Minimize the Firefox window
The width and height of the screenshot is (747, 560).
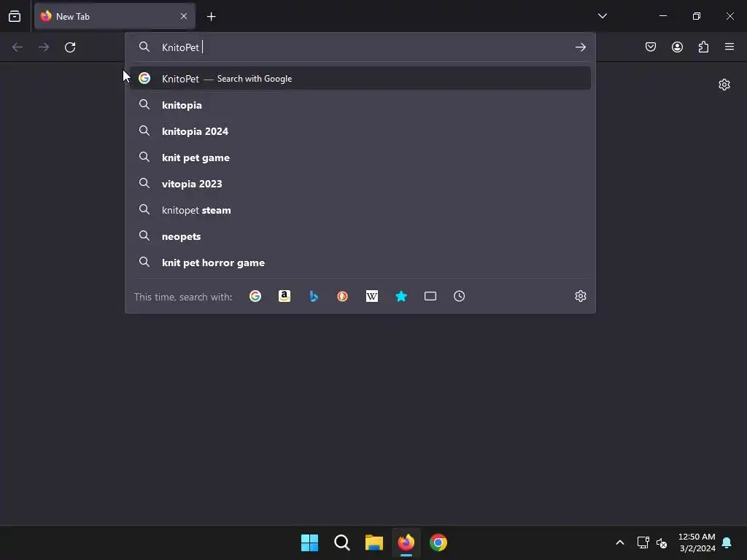(x=662, y=16)
